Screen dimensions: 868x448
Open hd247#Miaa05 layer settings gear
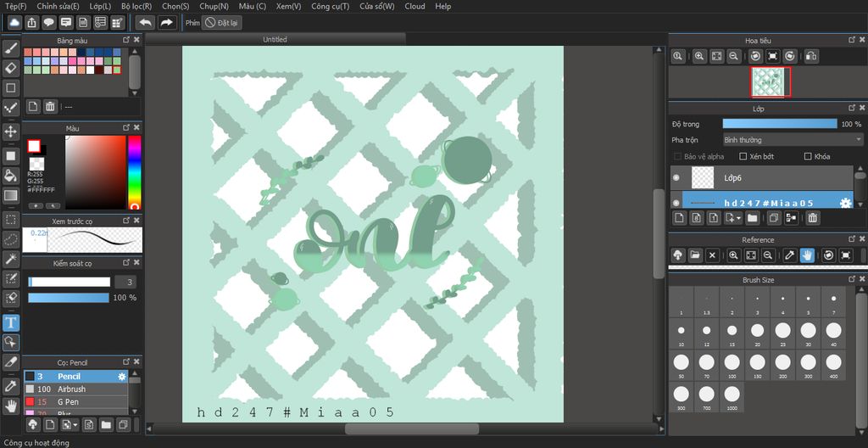pyautogui.click(x=845, y=203)
